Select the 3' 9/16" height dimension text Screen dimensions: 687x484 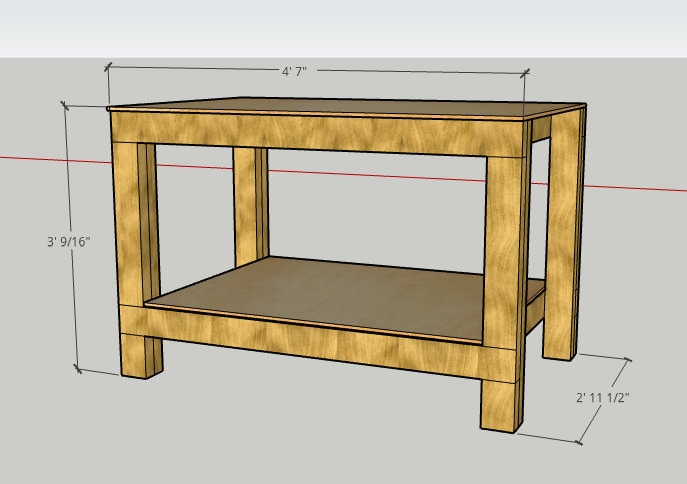(x=68, y=241)
